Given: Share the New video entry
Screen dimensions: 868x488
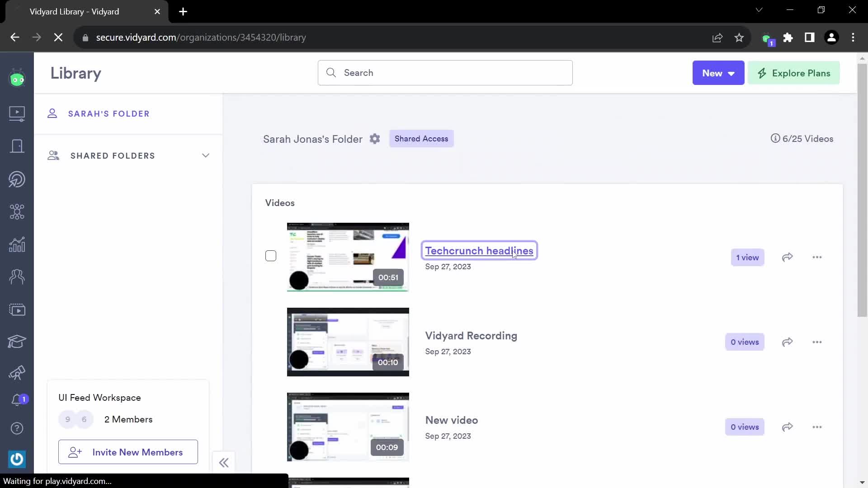Looking at the screenshot, I should click(x=788, y=427).
